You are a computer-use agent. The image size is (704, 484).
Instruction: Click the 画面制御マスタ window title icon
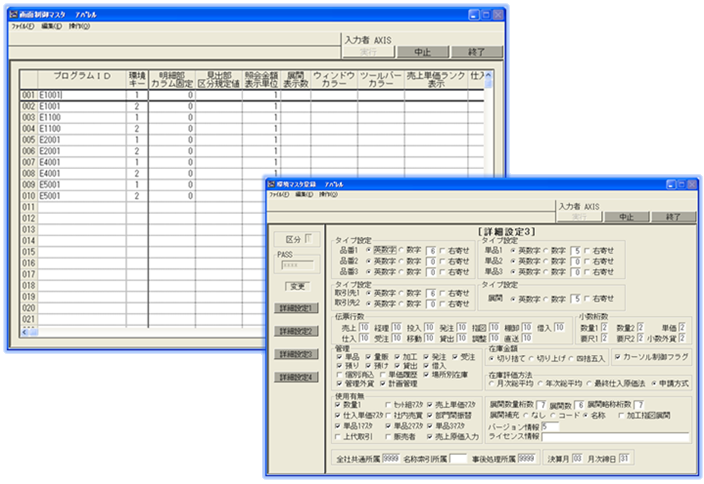click(x=15, y=17)
